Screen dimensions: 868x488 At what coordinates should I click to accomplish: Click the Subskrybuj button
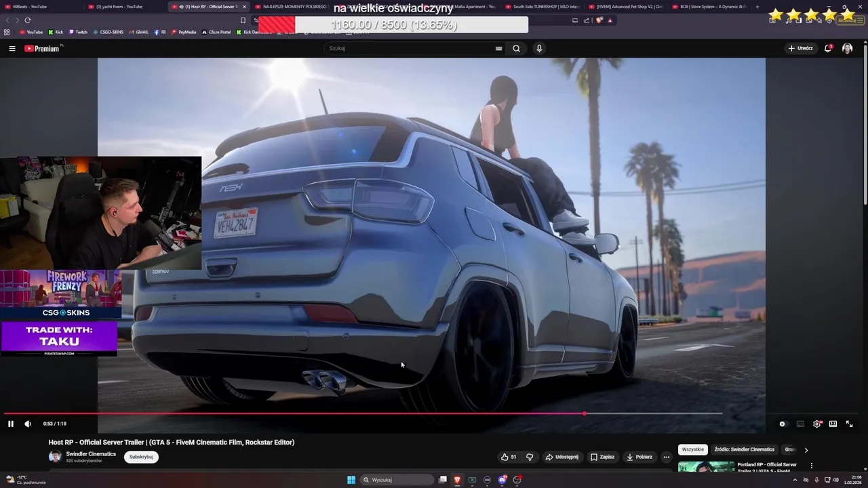pos(141,457)
